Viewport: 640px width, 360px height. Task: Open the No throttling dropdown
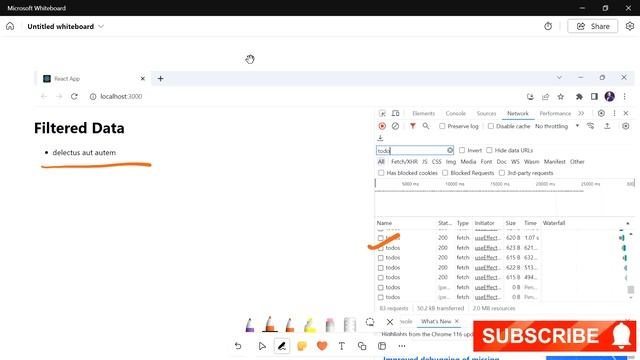pyautogui.click(x=557, y=126)
